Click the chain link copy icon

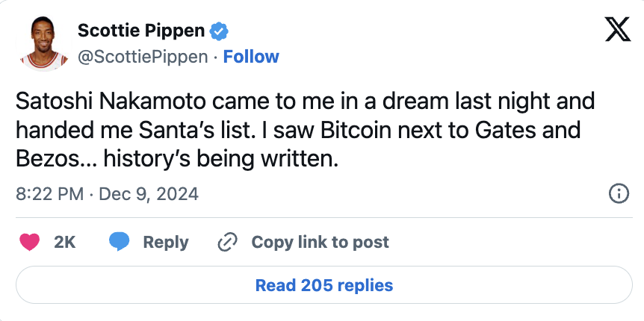click(x=227, y=242)
